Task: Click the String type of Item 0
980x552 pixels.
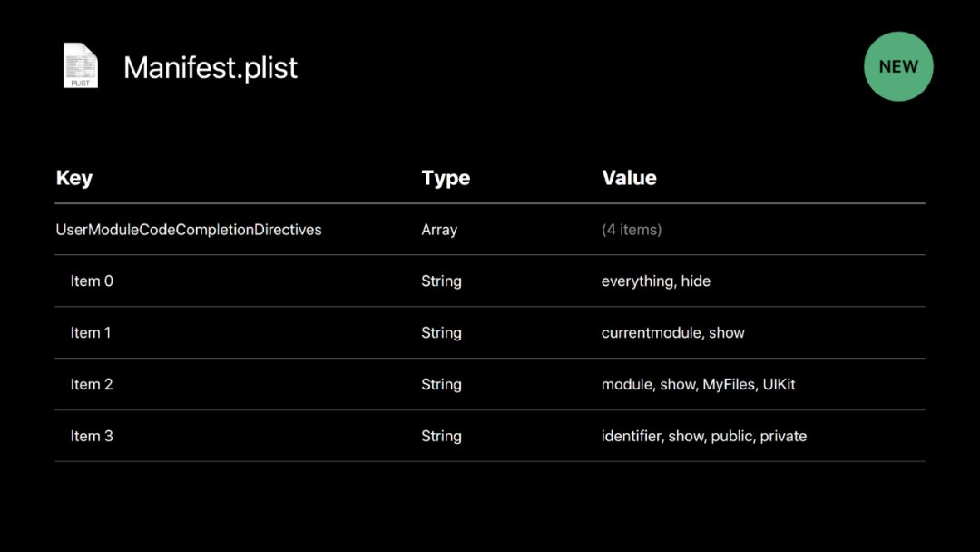Action: click(x=441, y=281)
